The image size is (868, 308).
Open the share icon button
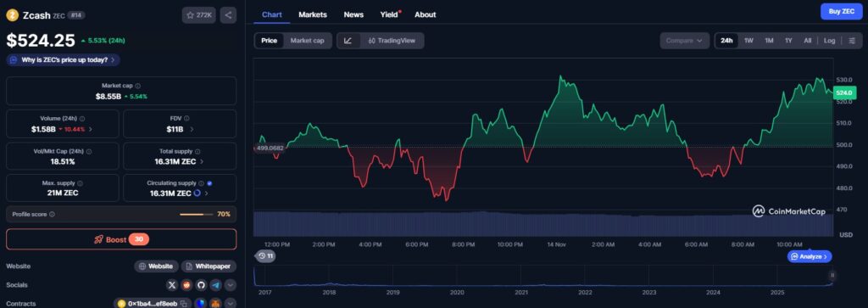(228, 15)
